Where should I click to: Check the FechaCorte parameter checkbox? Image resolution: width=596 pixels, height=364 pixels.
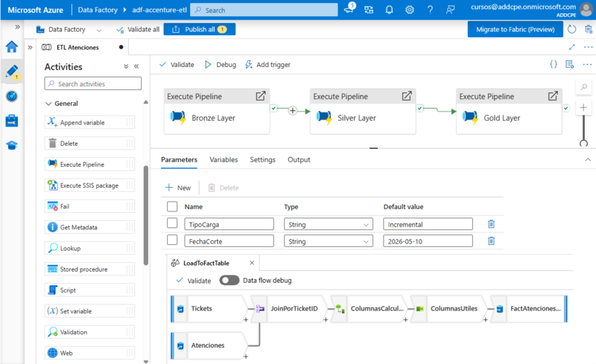(172, 240)
